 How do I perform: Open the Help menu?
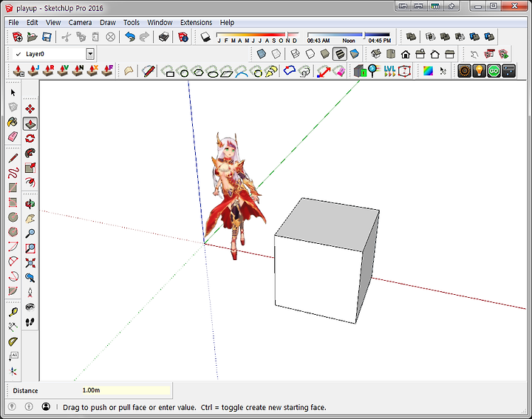coord(227,22)
